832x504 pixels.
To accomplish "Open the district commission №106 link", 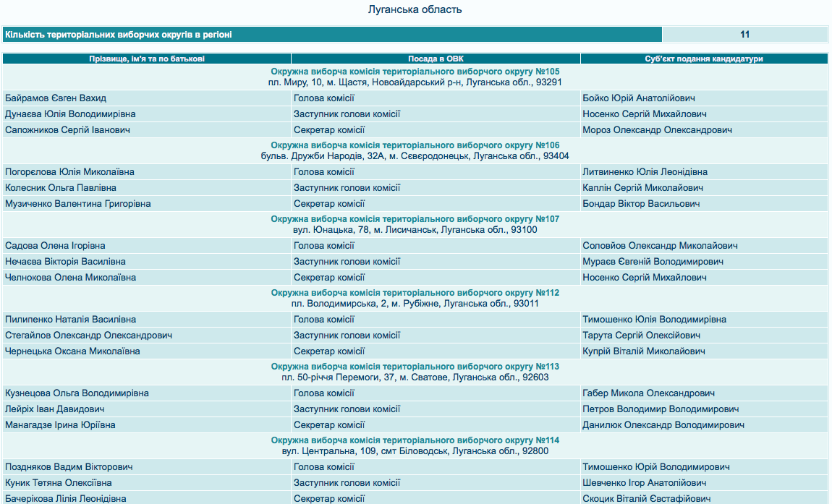I will click(x=415, y=145).
